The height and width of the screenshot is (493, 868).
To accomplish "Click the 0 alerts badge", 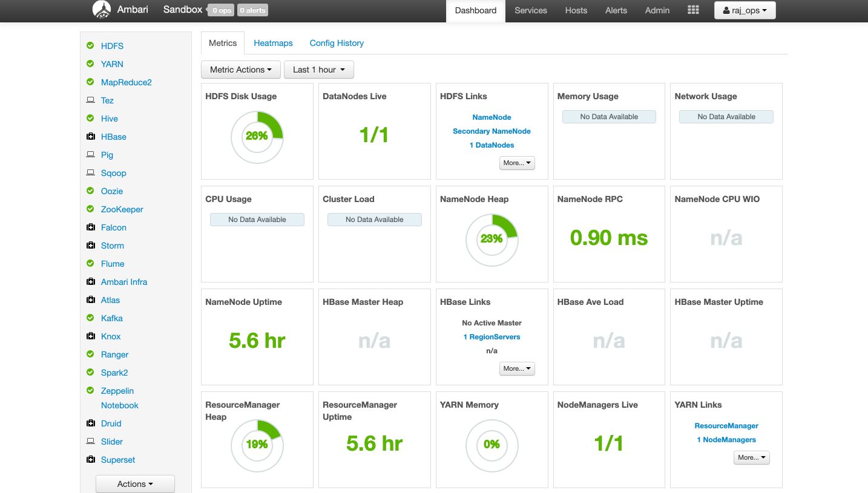I will click(252, 10).
